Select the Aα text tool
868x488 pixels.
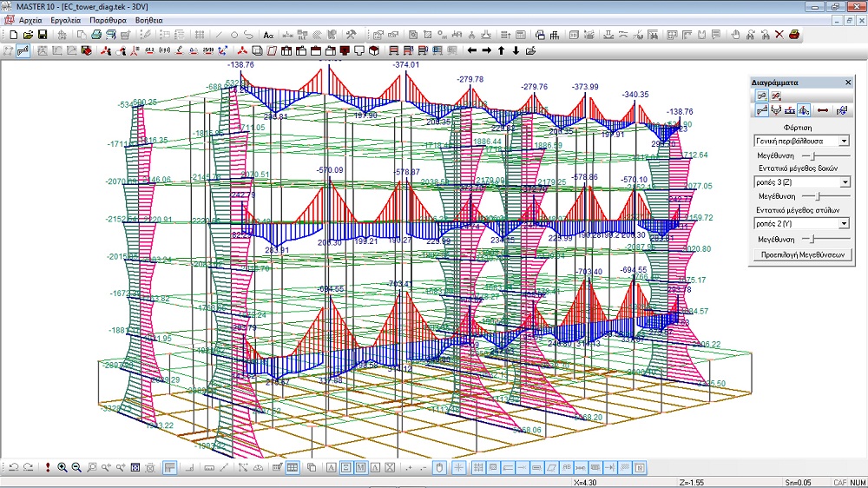(268, 35)
